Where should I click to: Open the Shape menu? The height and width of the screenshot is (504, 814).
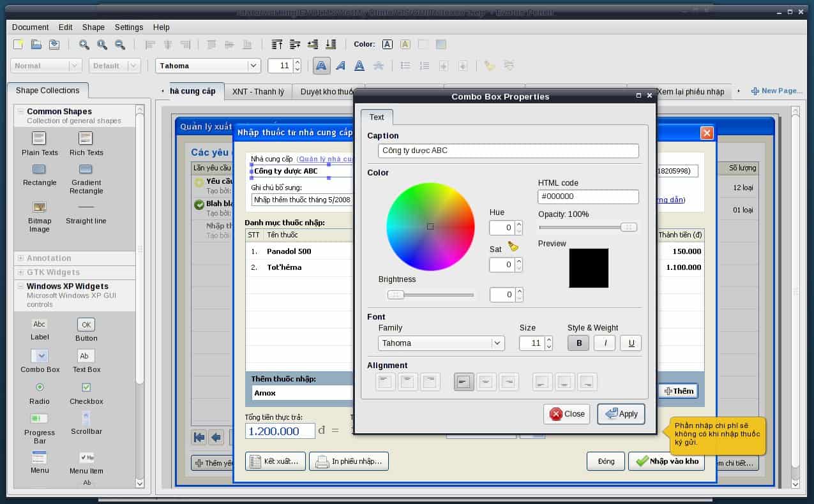pyautogui.click(x=93, y=27)
